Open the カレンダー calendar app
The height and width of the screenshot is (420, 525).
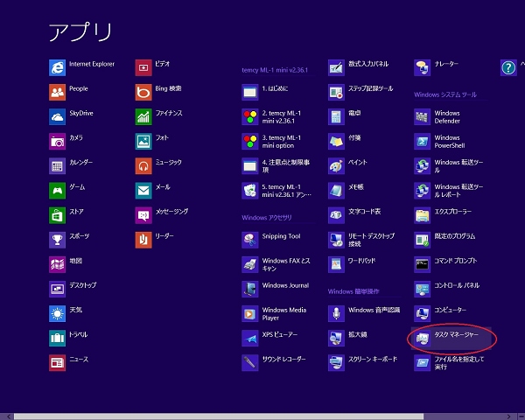pyautogui.click(x=57, y=166)
